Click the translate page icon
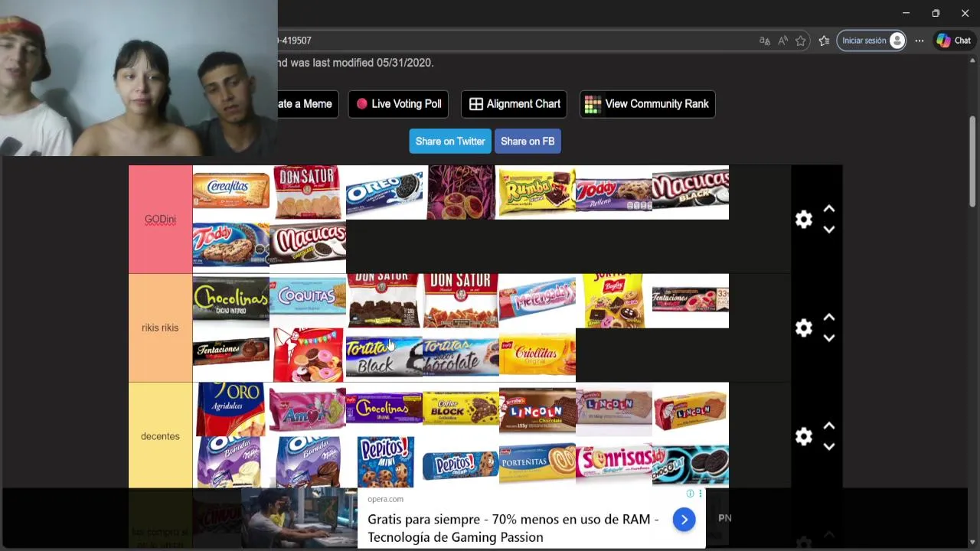The height and width of the screenshot is (551, 980). tap(764, 41)
